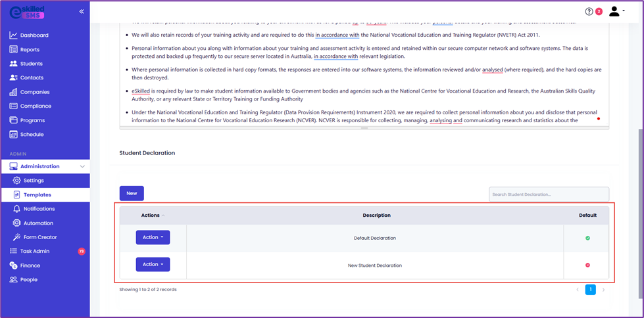
Task: Open the Reports menu item
Action: tap(30, 50)
